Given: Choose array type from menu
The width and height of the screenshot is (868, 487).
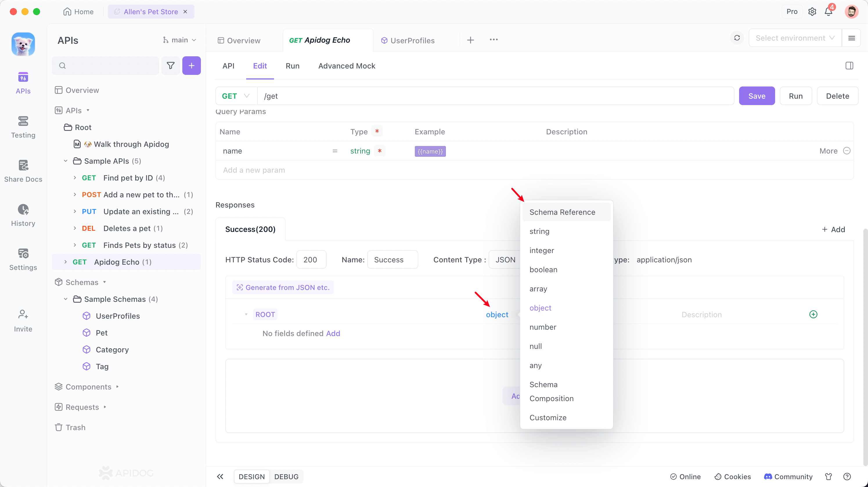Looking at the screenshot, I should 566,288.
